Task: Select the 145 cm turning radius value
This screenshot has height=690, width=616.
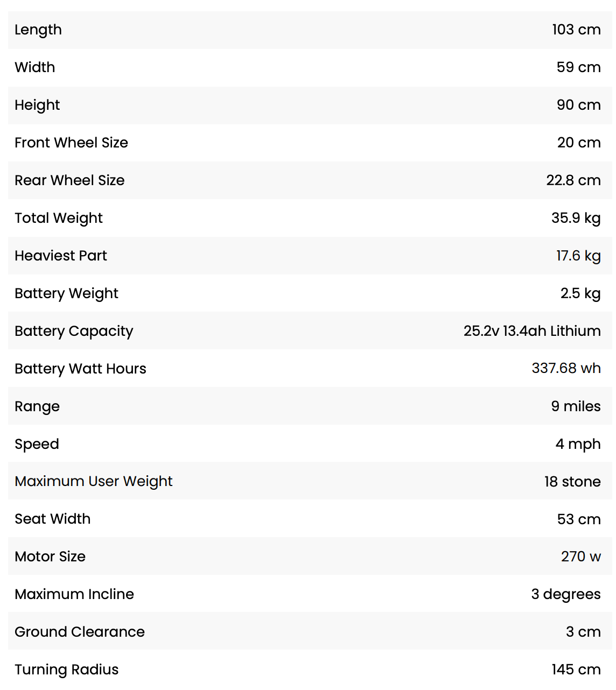Action: pyautogui.click(x=576, y=670)
